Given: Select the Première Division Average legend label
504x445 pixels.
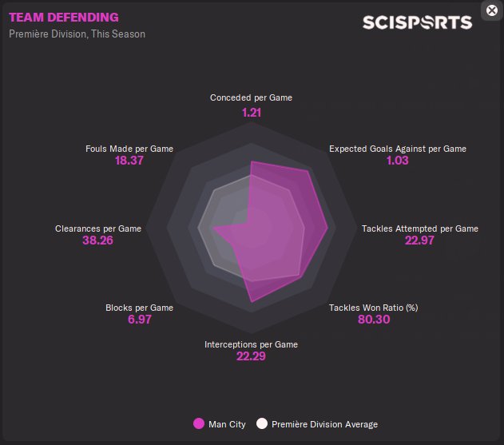Looking at the screenshot, I should [324, 424].
